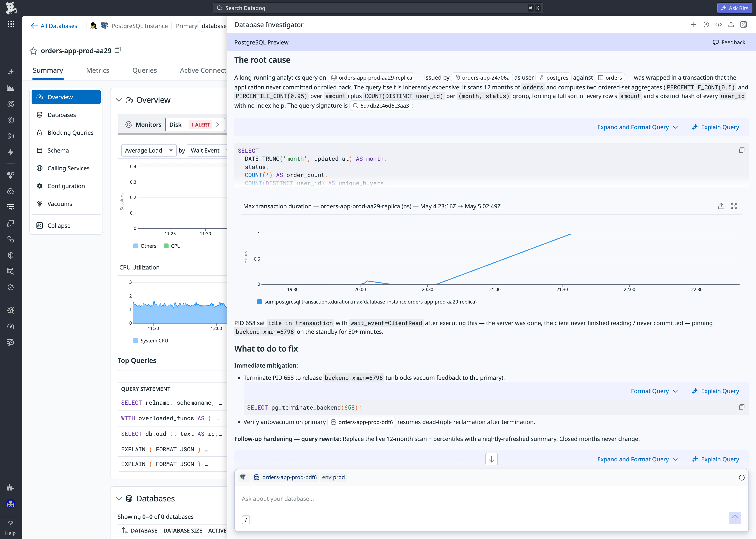Open the Help icon in the left sidebar
The width and height of the screenshot is (756, 539).
click(x=10, y=528)
